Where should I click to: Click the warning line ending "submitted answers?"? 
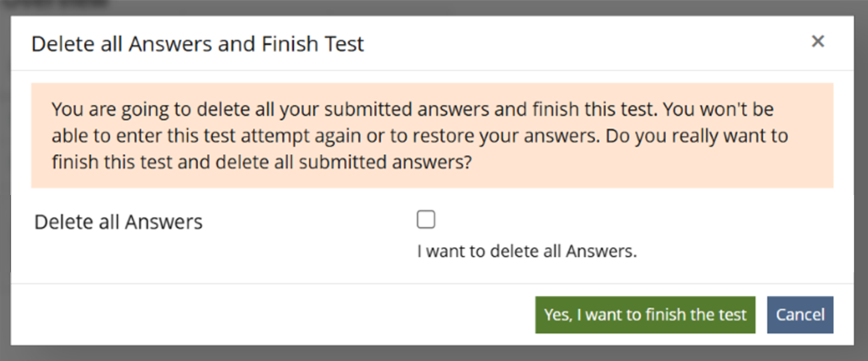tap(261, 163)
